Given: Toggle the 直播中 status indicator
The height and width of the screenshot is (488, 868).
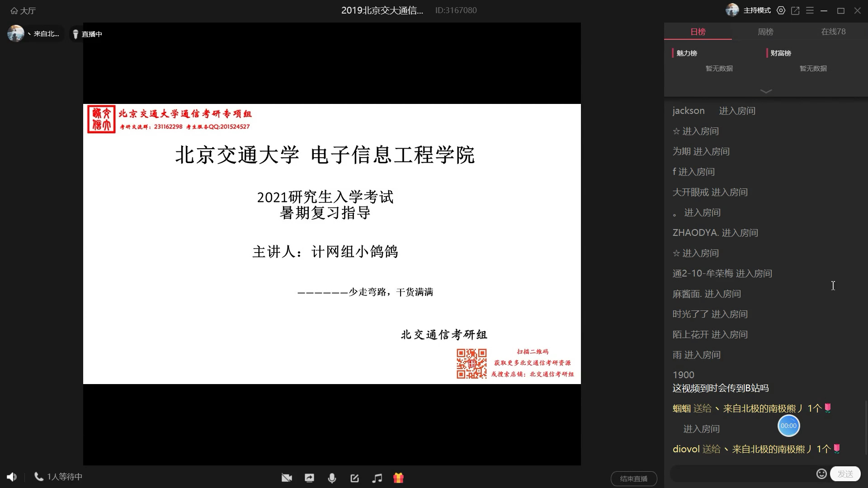Looking at the screenshot, I should click(x=87, y=33).
